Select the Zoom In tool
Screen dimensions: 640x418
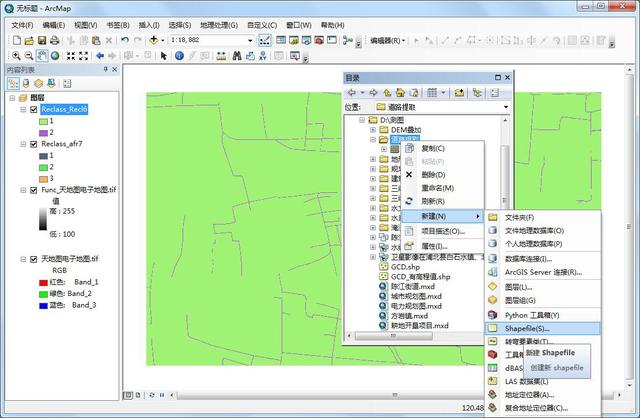(16, 56)
